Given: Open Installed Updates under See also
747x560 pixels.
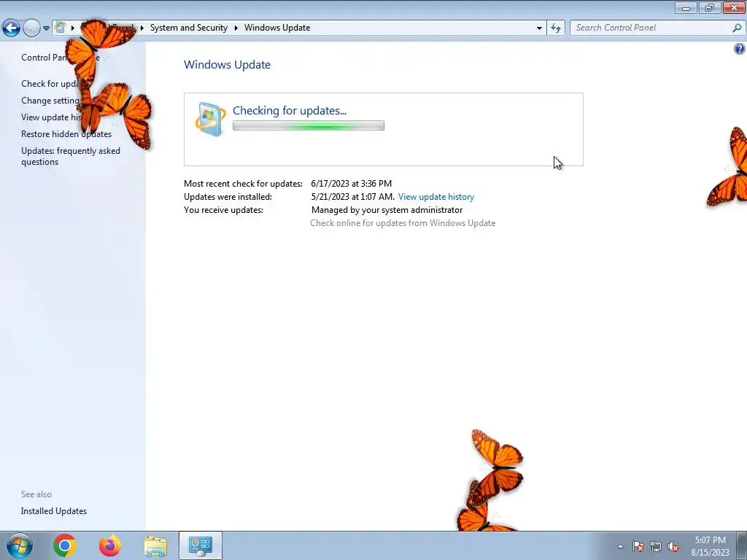Looking at the screenshot, I should point(54,511).
